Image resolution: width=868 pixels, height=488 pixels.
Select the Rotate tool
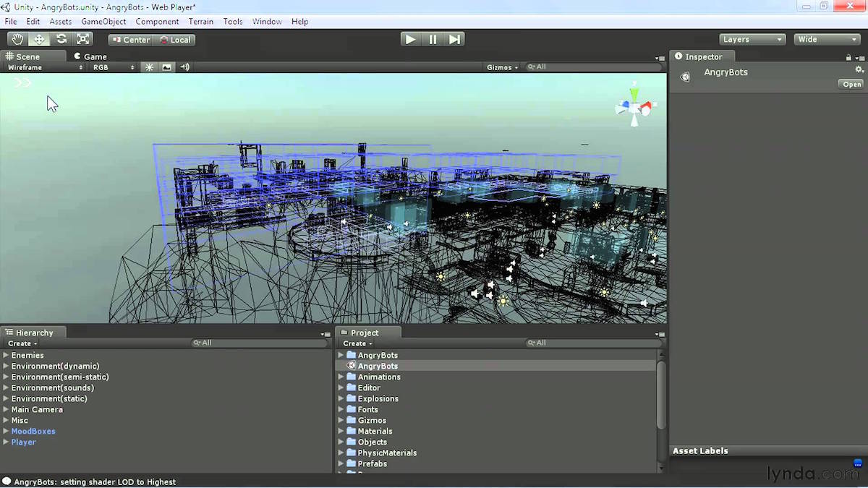pos(61,40)
